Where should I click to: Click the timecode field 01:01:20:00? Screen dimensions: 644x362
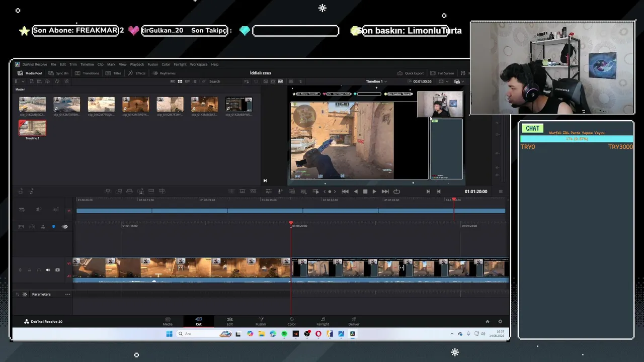(x=475, y=192)
